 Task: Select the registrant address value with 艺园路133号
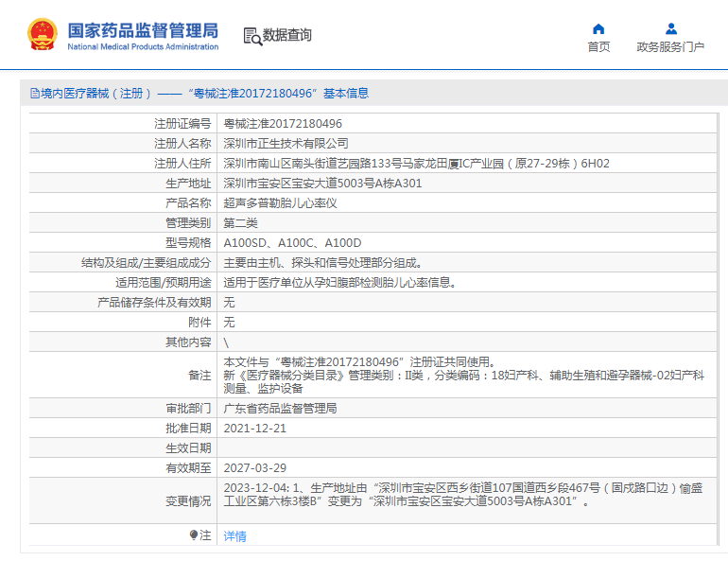(x=416, y=164)
